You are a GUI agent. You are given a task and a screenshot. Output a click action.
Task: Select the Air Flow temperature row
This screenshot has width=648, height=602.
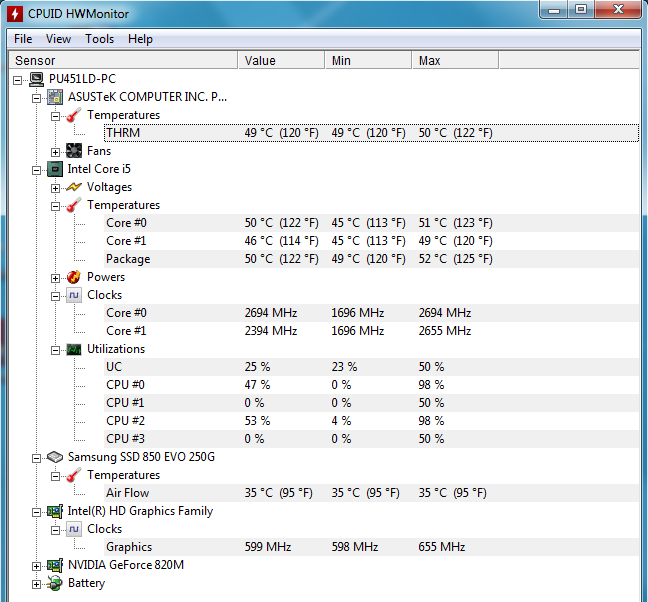(x=371, y=493)
